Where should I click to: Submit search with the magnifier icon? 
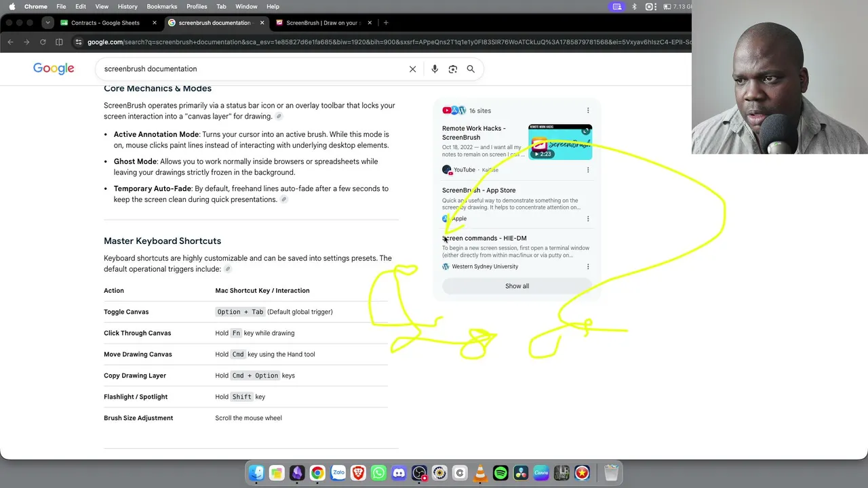click(x=471, y=68)
